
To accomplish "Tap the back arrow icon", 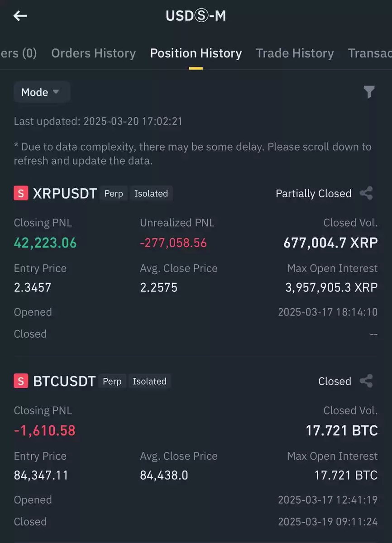I will pos(20,16).
